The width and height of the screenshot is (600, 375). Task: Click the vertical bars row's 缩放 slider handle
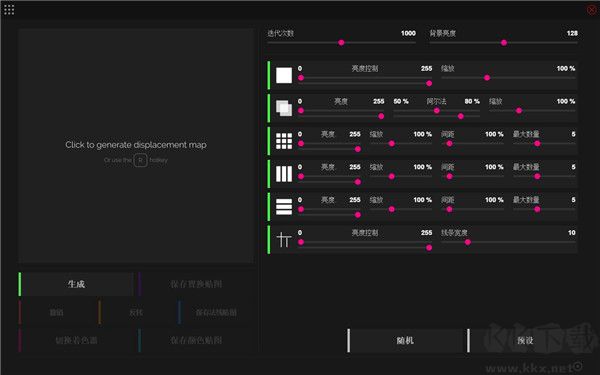(391, 176)
